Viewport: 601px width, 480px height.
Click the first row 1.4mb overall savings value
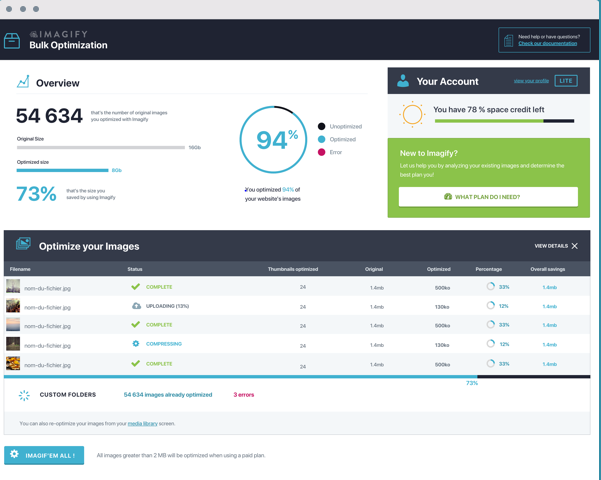click(x=549, y=287)
